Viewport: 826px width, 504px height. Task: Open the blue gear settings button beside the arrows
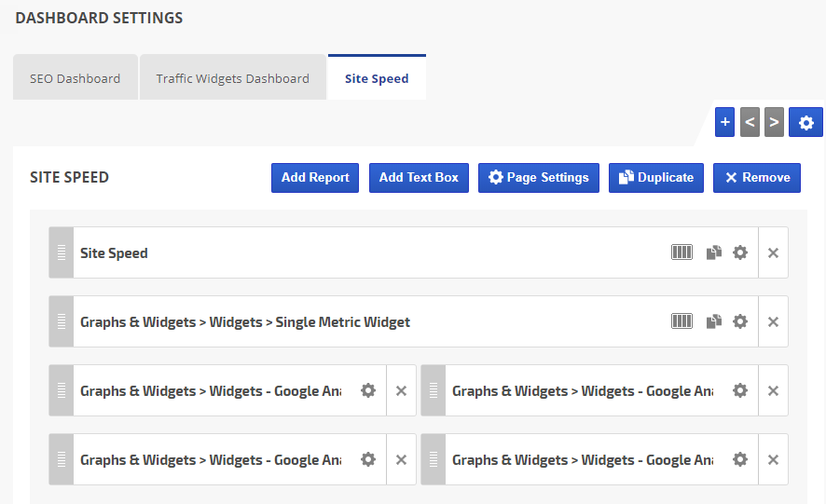click(x=805, y=122)
